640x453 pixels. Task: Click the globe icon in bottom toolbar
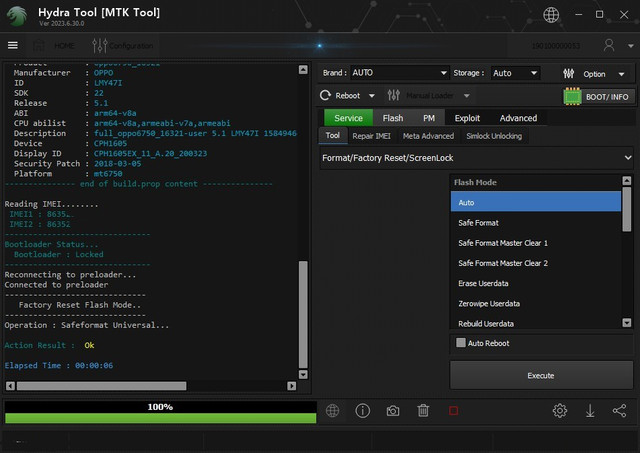click(332, 411)
